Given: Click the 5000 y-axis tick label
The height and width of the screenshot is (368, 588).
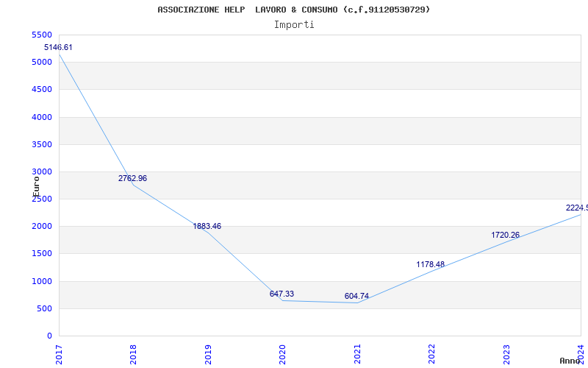Looking at the screenshot, I should pyautogui.click(x=42, y=63).
